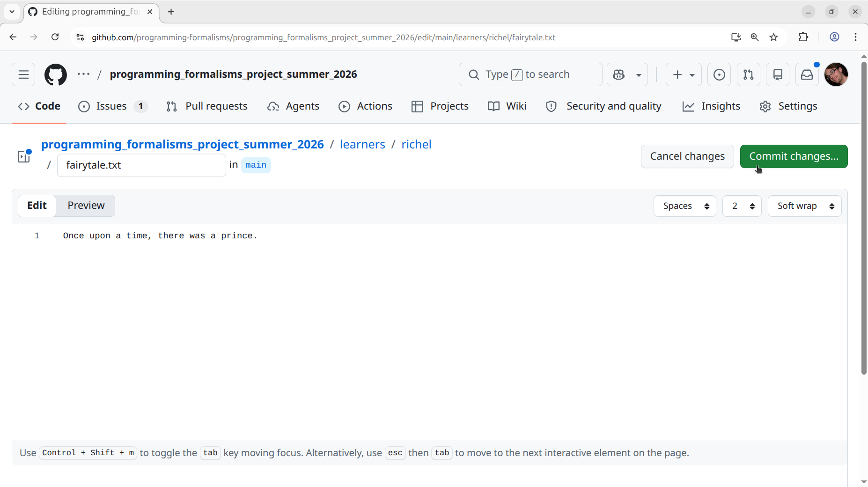Select the Edit view toggle
This screenshot has width=868, height=487.
click(37, 206)
